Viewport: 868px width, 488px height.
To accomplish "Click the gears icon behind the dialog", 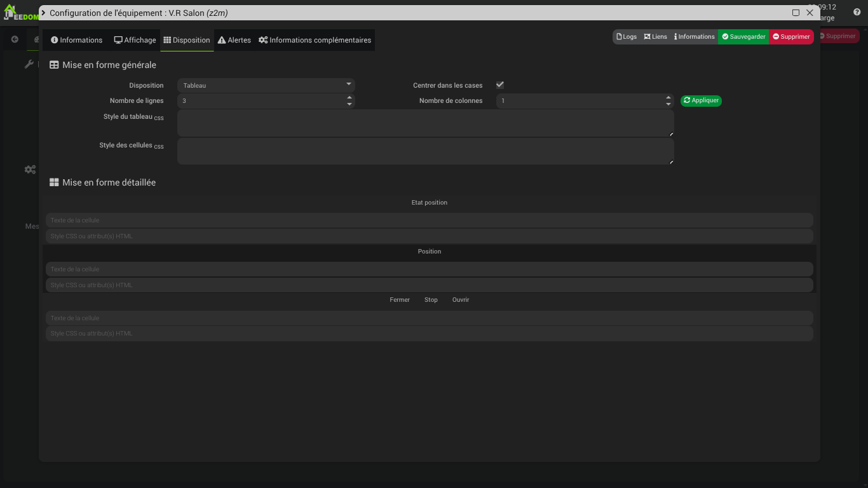I will (x=30, y=170).
